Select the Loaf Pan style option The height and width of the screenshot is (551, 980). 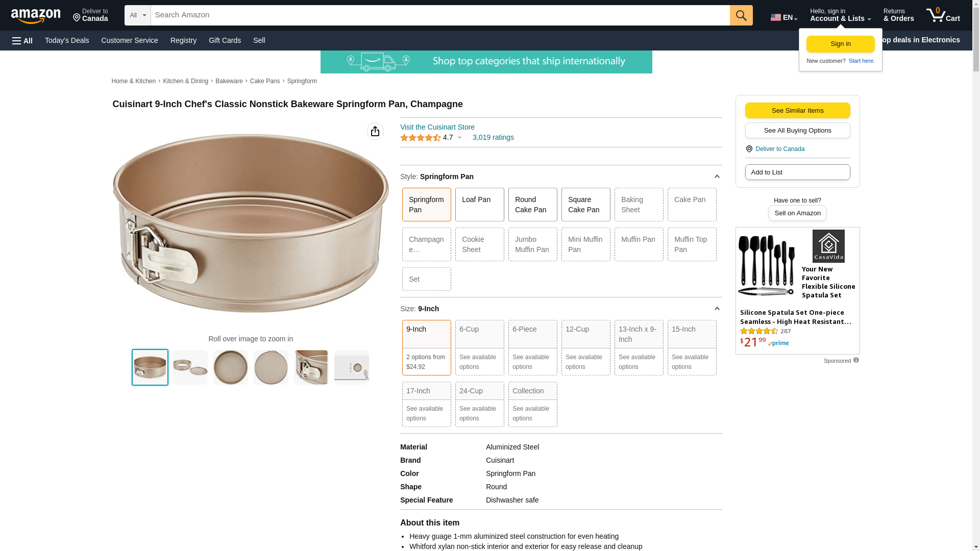(x=479, y=205)
